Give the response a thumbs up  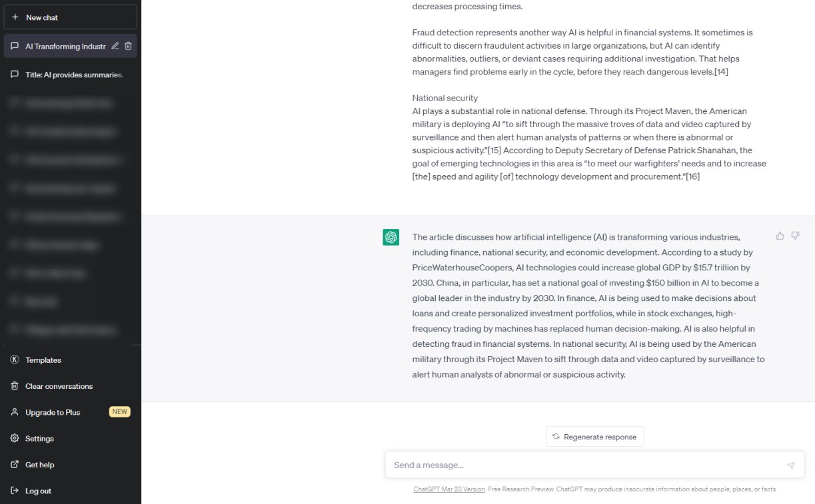[779, 235]
